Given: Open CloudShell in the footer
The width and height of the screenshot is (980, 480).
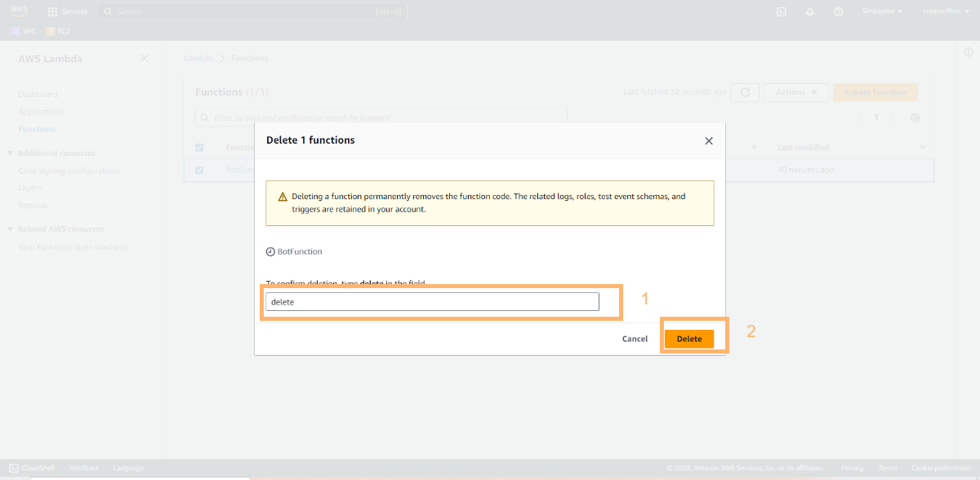Looking at the screenshot, I should [x=32, y=468].
